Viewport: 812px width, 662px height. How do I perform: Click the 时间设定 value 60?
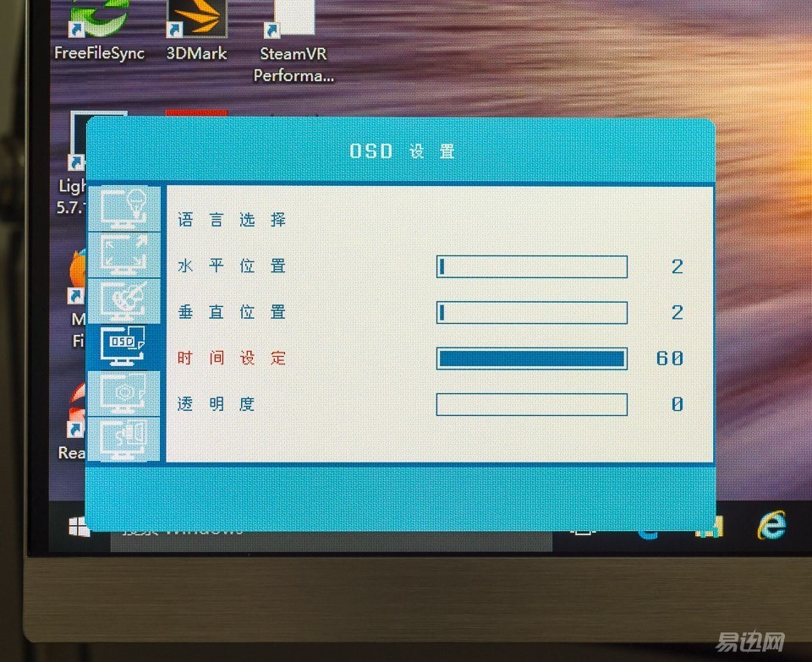coord(670,358)
